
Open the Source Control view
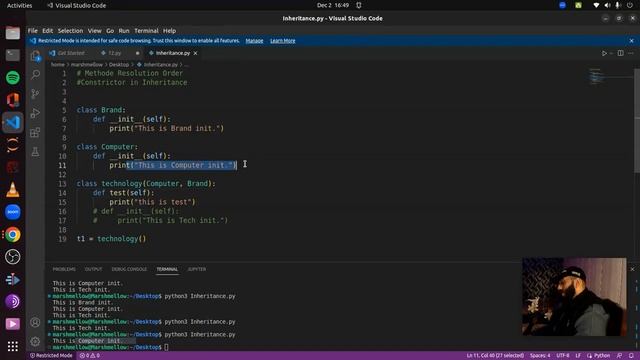[x=36, y=94]
